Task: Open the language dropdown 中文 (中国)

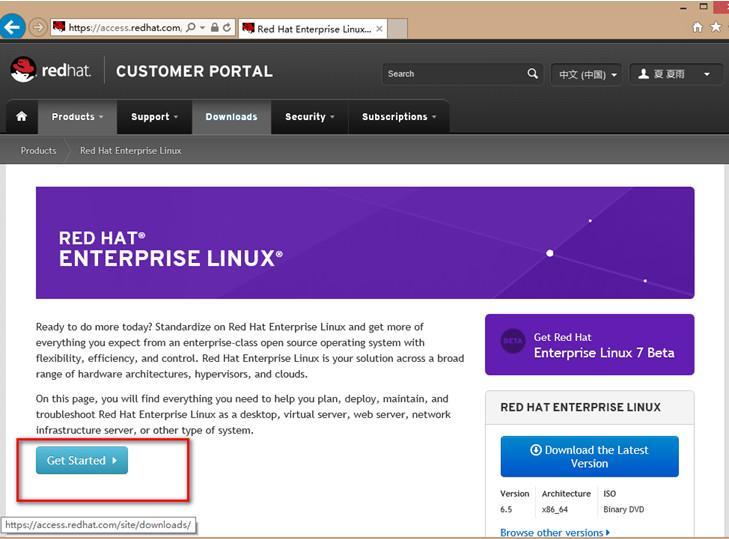Action: click(587, 74)
